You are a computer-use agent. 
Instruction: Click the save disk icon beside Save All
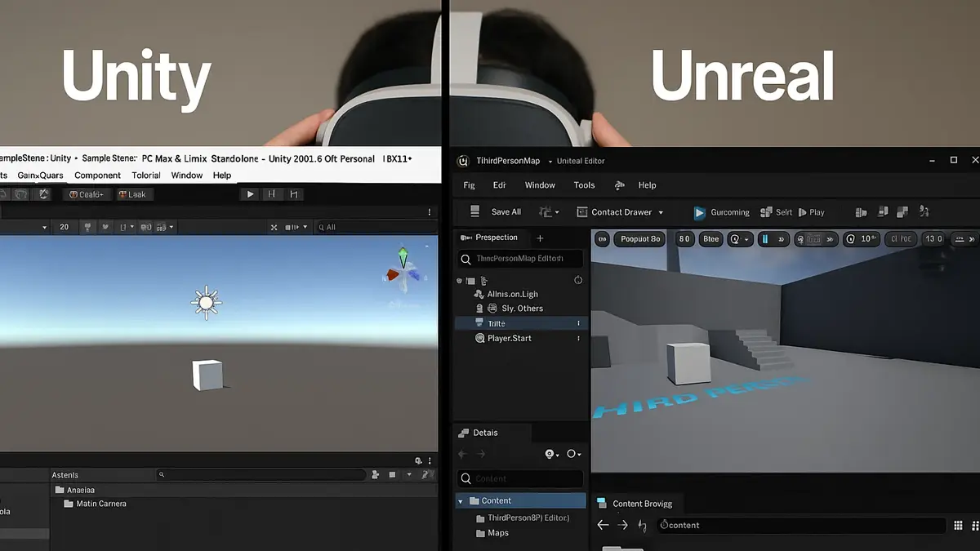(475, 211)
